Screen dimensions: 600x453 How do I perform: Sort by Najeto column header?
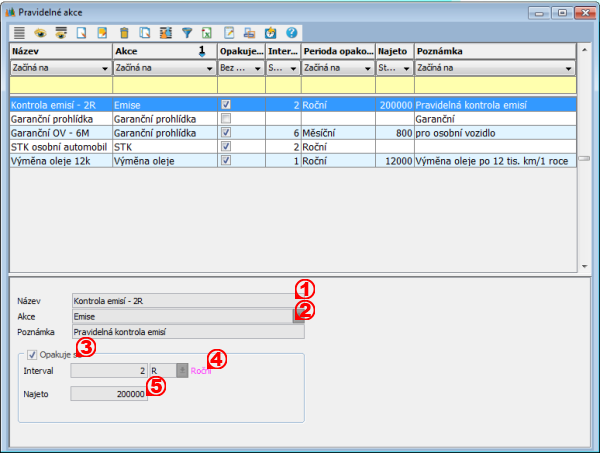pyautogui.click(x=394, y=50)
